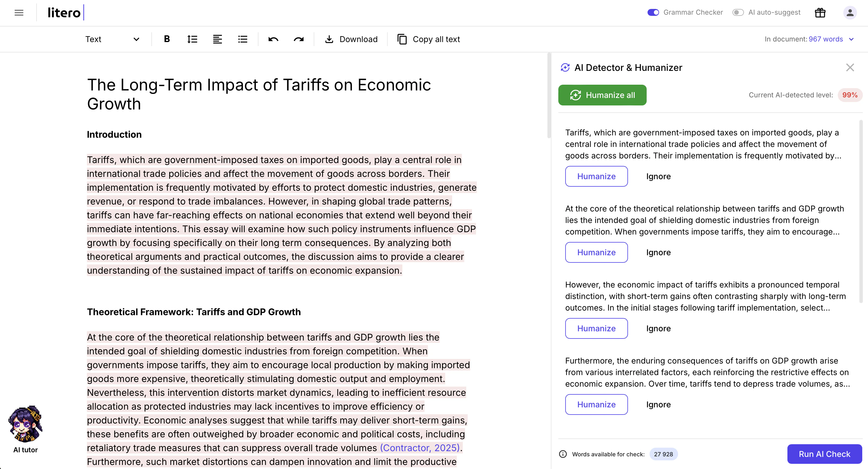Screen dimensions: 868x469
Task: Click the AI Detector panel header icon
Action: (565, 67)
